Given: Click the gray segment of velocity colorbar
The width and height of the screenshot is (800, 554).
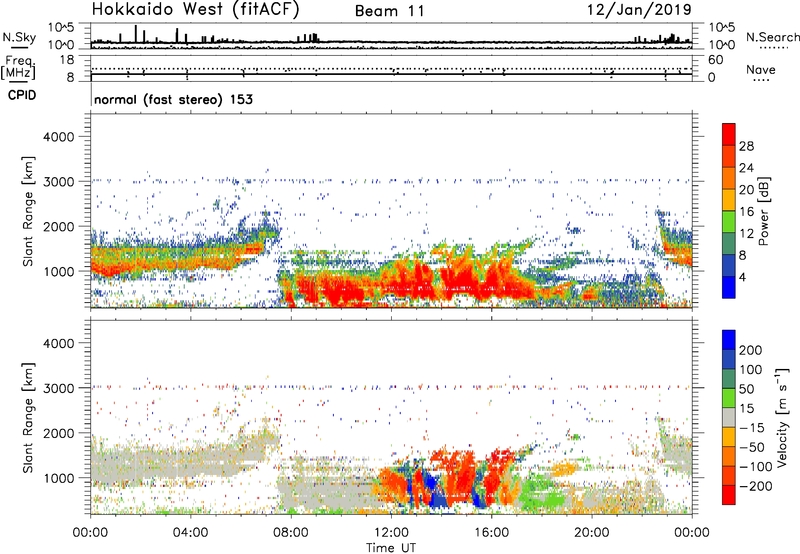Looking at the screenshot, I should [729, 417].
